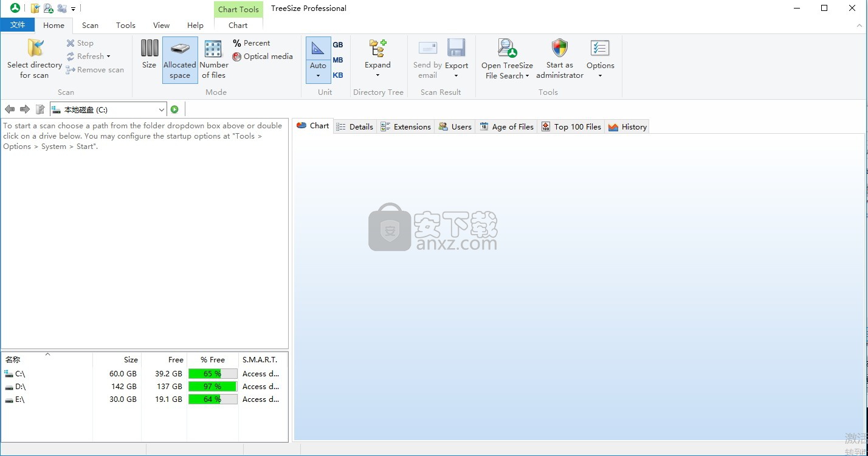Screen dimensions: 868x456
Task: Set unit to MB
Action: 338,60
